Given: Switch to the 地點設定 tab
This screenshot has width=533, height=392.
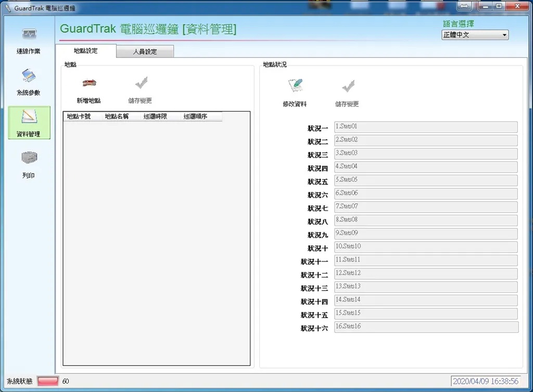Looking at the screenshot, I should [86, 51].
